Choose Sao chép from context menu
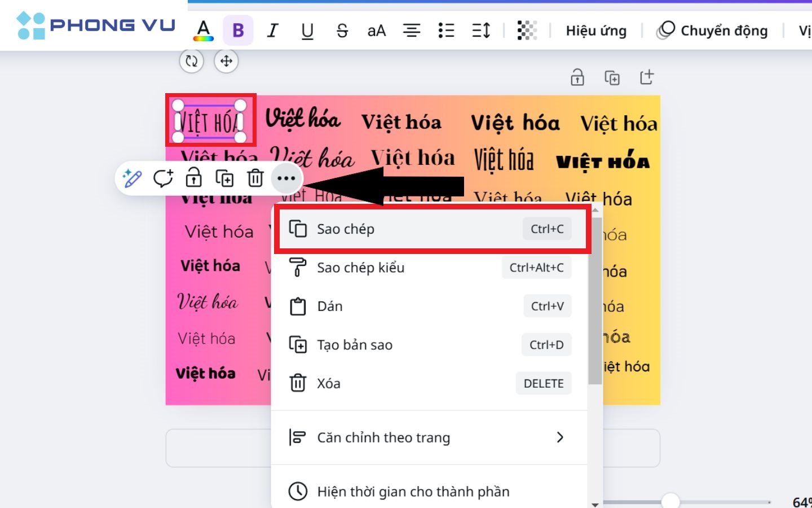Viewport: 812px width, 508px height. (x=431, y=229)
